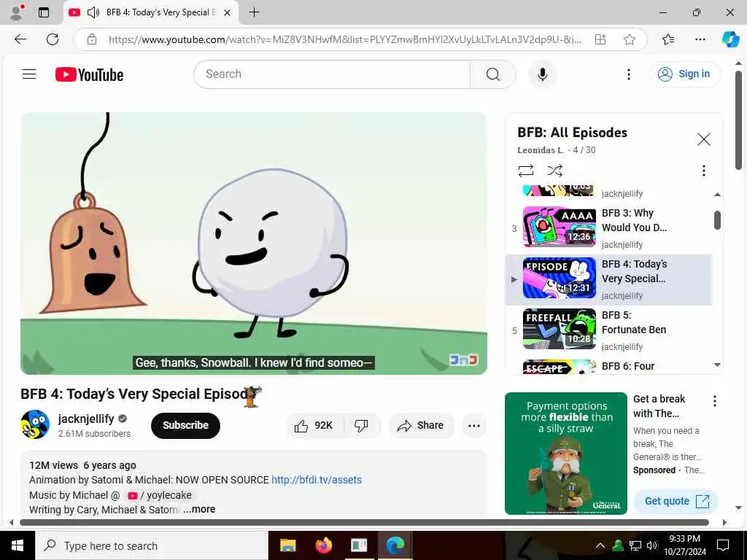This screenshot has height=560, width=747.
Task: Open BFB 5: Fortunate Ben thumbnail
Action: click(x=560, y=329)
